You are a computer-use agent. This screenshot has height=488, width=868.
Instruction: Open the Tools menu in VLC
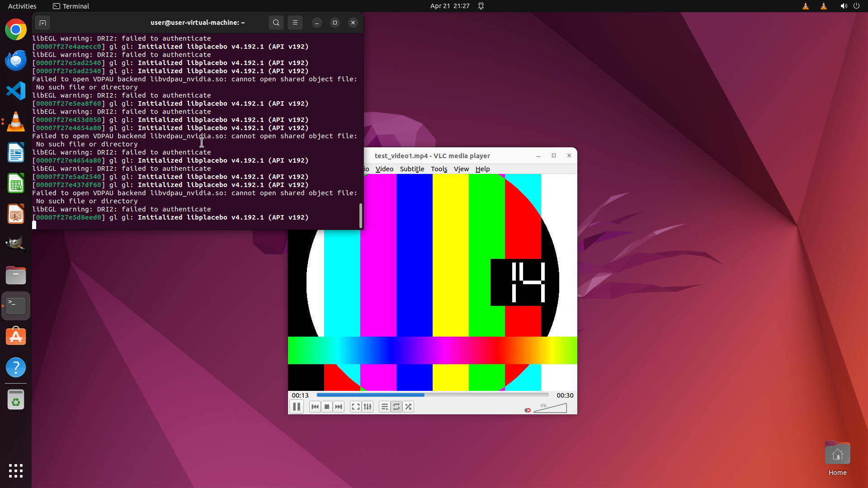pyautogui.click(x=439, y=169)
